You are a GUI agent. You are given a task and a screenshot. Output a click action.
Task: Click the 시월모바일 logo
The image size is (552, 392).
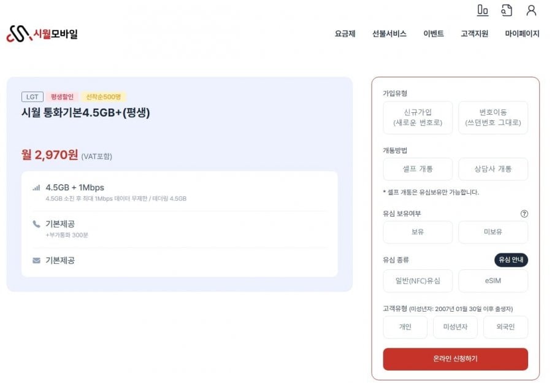(42, 34)
